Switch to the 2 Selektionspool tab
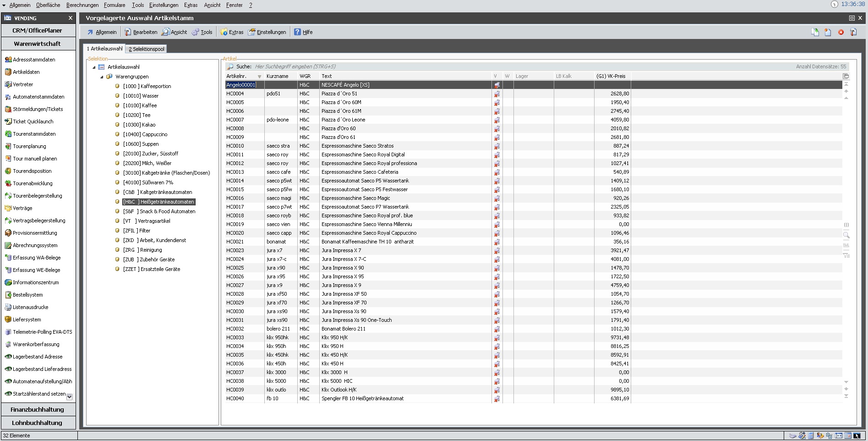Viewport: 868px width, 441px height. pyautogui.click(x=146, y=49)
